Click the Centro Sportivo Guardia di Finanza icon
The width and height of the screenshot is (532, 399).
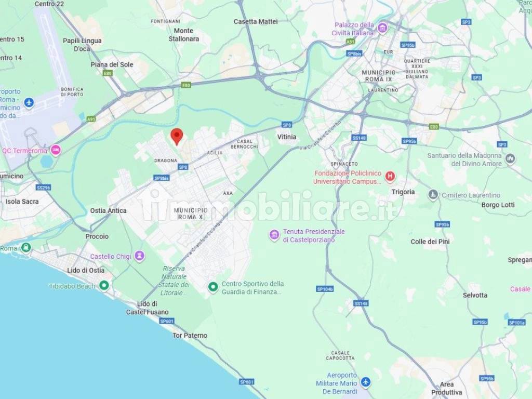[x=213, y=287]
